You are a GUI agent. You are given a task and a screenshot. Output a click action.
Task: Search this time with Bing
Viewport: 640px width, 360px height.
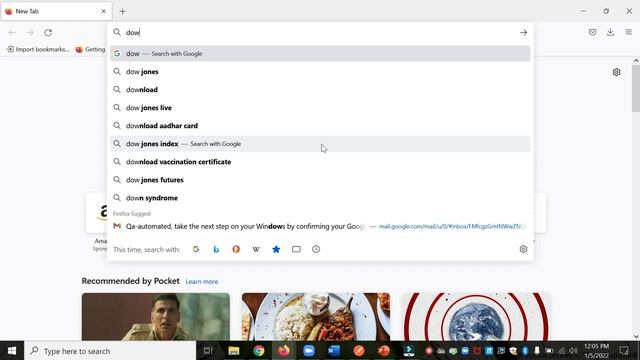[216, 249]
